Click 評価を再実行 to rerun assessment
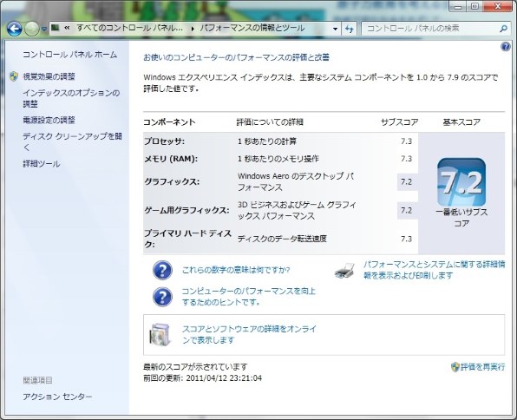This screenshot has height=420, width=517. pos(482,366)
